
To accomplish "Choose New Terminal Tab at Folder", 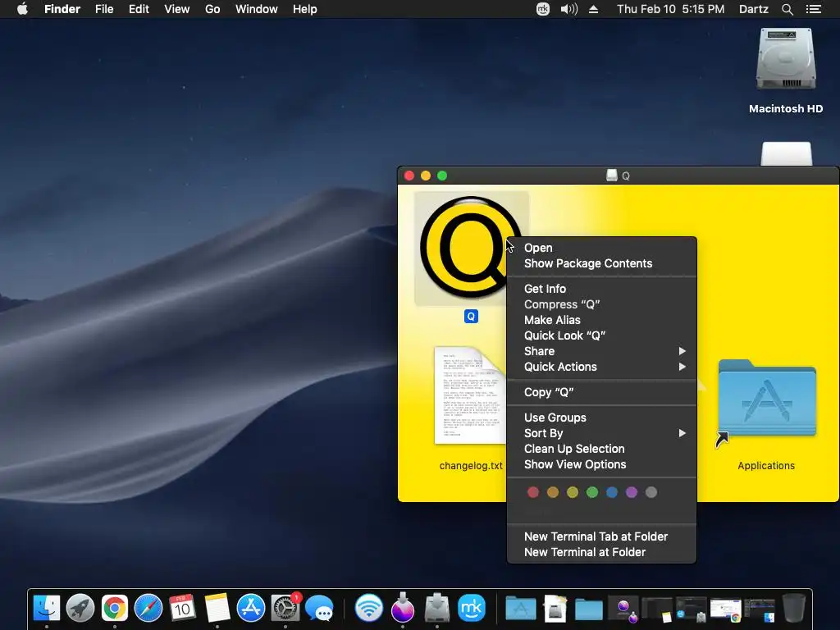I will [x=601, y=536].
